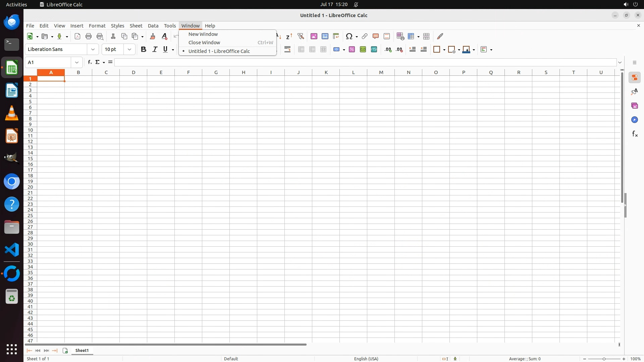Click the Format as Percent icon
Image resolution: width=644 pixels, height=362 pixels.
[x=352, y=49]
